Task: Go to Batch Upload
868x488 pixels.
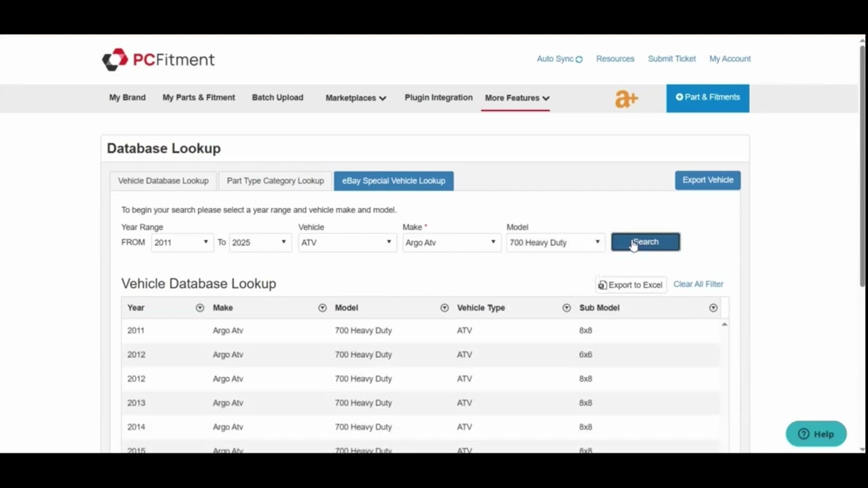Action: pyautogui.click(x=277, y=98)
